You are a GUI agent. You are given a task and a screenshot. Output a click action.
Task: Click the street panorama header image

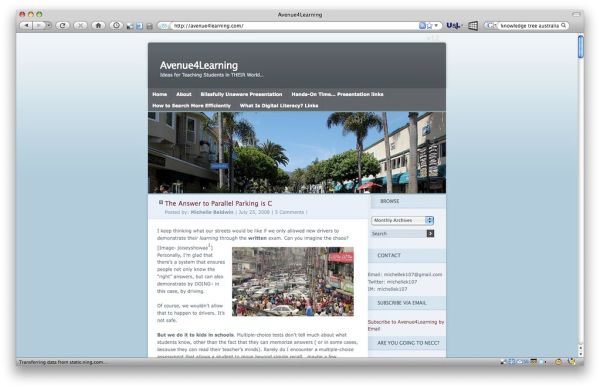click(x=297, y=152)
